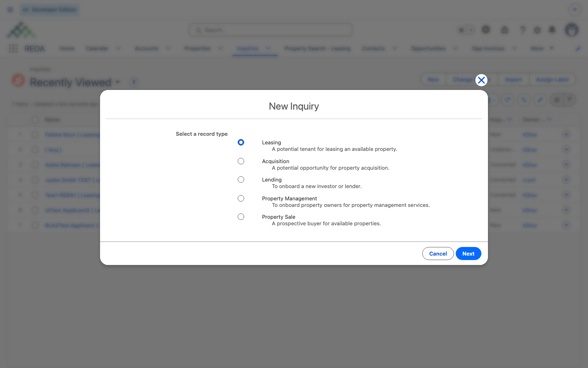This screenshot has width=588, height=368.
Task: Click the Global Actions globe icon
Action: coord(486,29)
